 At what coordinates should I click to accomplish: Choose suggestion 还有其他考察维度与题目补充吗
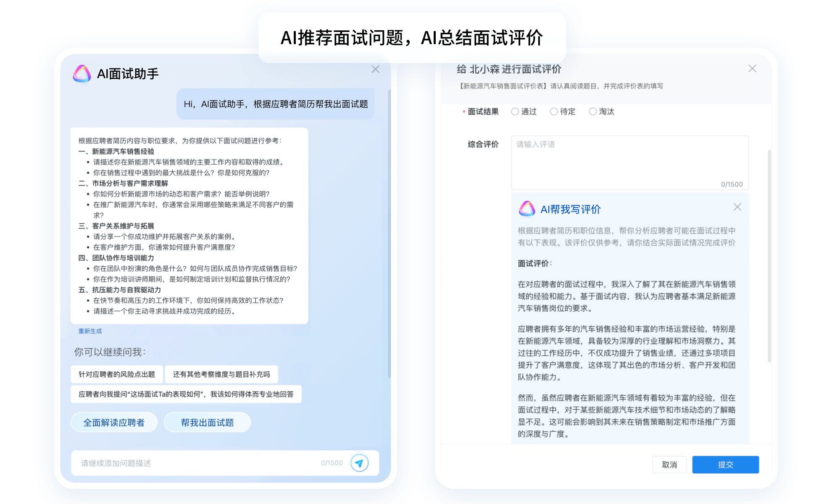pos(221,374)
